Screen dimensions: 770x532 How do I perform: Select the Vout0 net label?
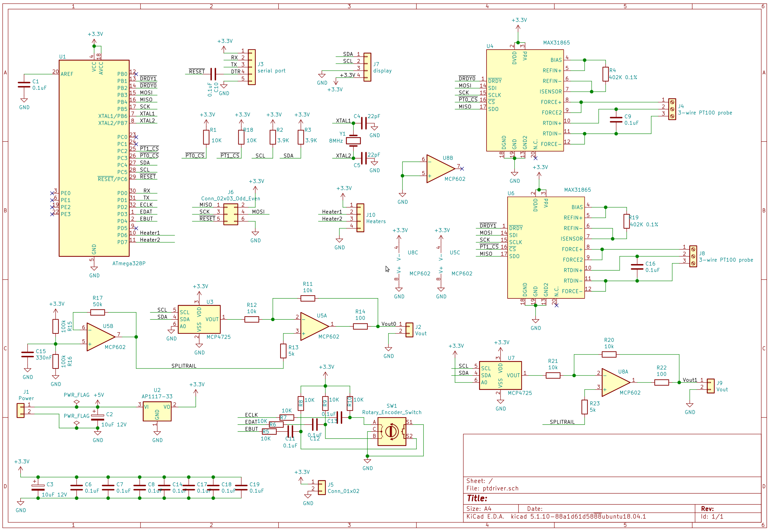point(389,324)
